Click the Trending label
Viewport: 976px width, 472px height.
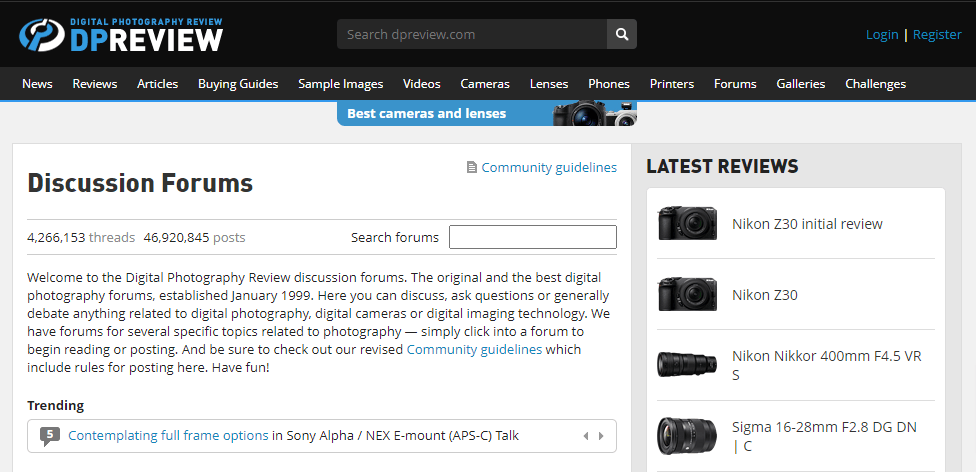[x=55, y=405]
